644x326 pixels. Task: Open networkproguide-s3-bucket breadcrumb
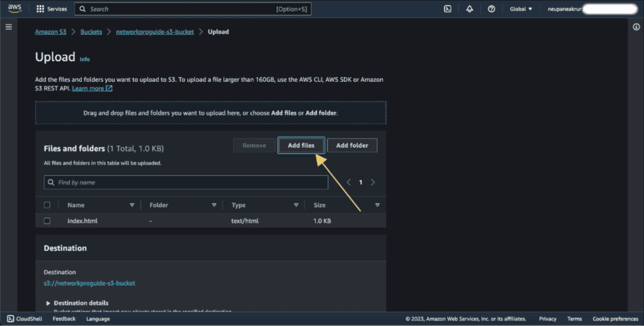coord(155,31)
